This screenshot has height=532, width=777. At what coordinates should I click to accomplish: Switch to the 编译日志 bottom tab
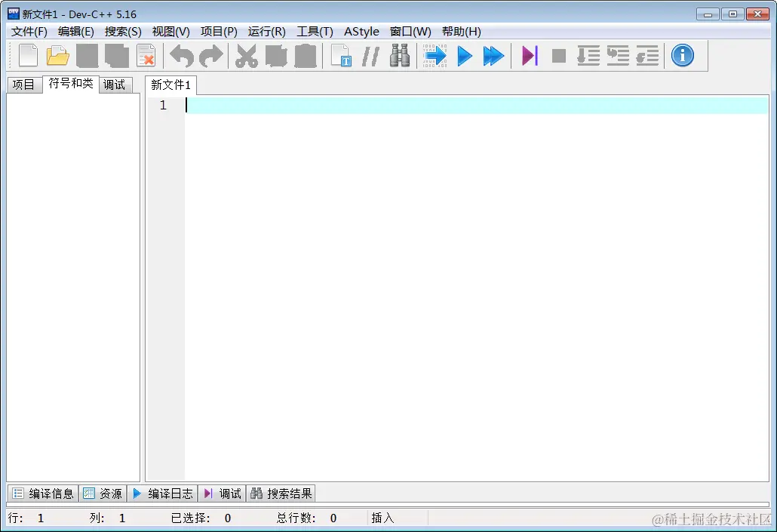[163, 493]
